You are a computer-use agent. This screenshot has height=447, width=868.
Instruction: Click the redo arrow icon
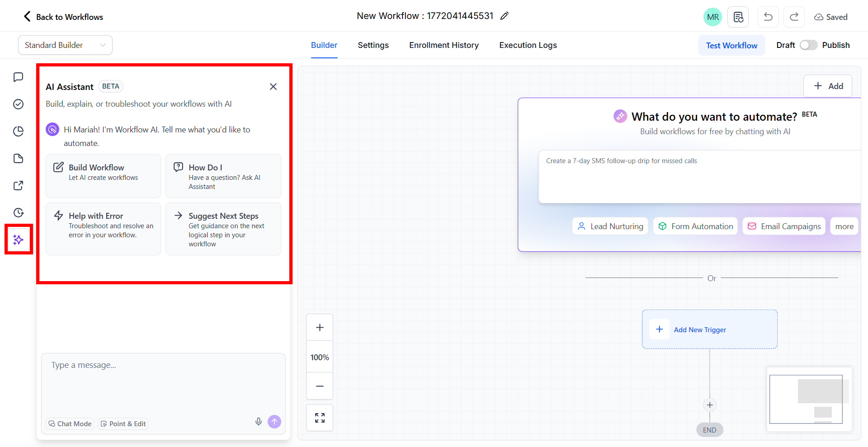[794, 17]
